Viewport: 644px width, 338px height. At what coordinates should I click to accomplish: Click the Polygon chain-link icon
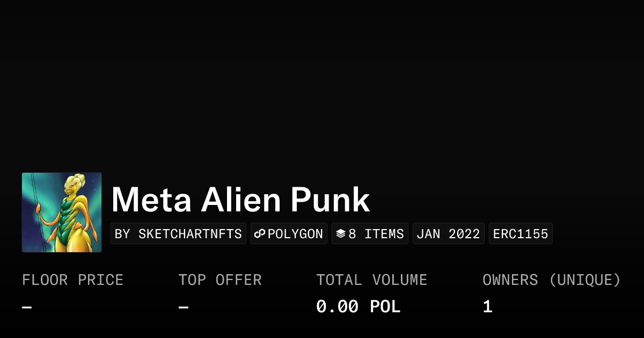tap(260, 234)
